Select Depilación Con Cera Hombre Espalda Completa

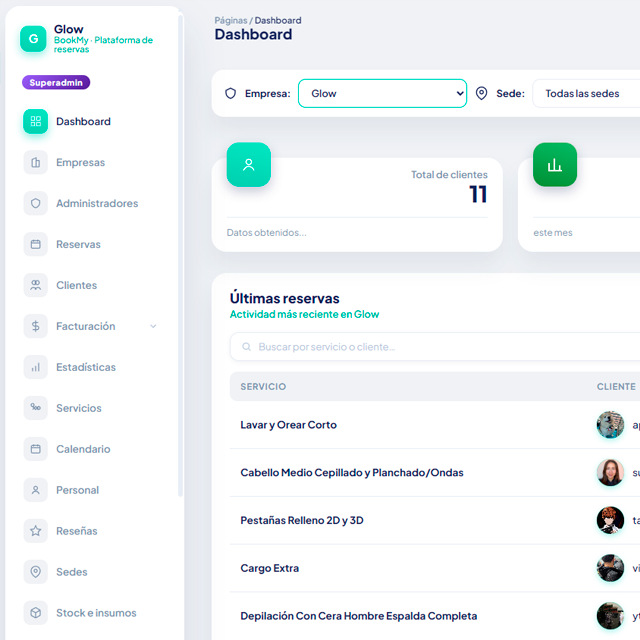pyautogui.click(x=435, y=616)
